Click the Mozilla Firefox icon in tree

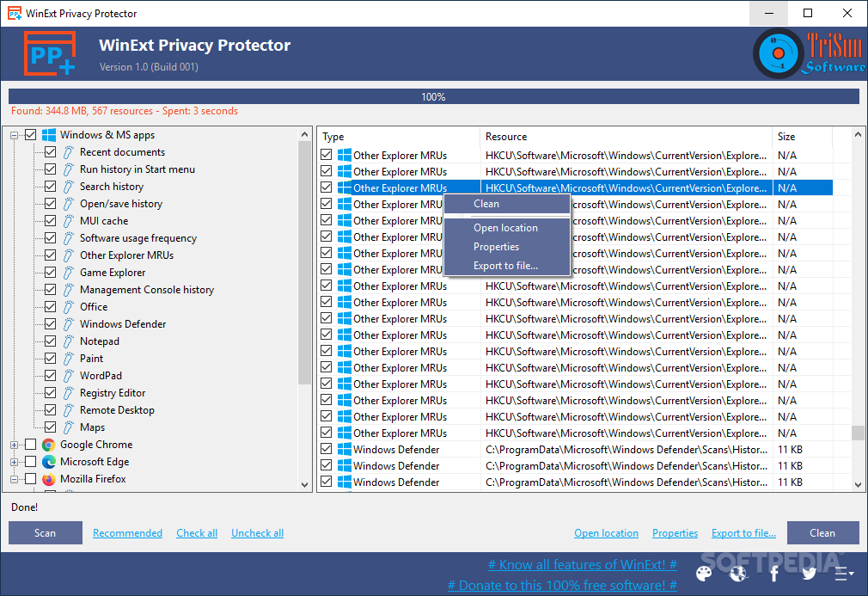[49, 479]
